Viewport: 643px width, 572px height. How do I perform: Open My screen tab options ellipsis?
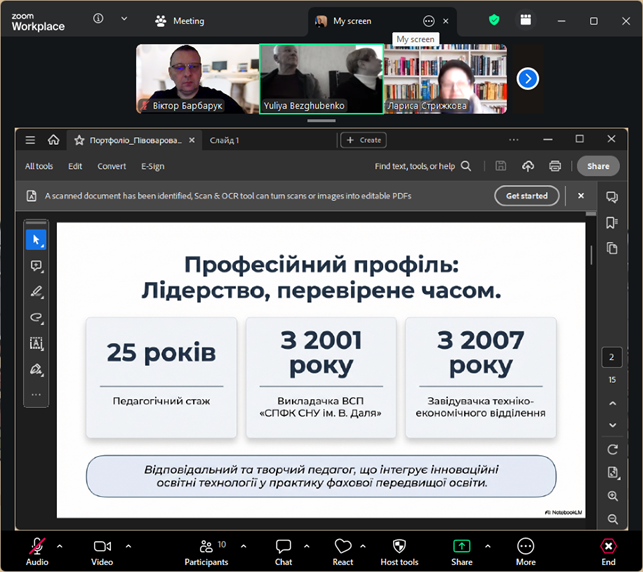pos(429,21)
